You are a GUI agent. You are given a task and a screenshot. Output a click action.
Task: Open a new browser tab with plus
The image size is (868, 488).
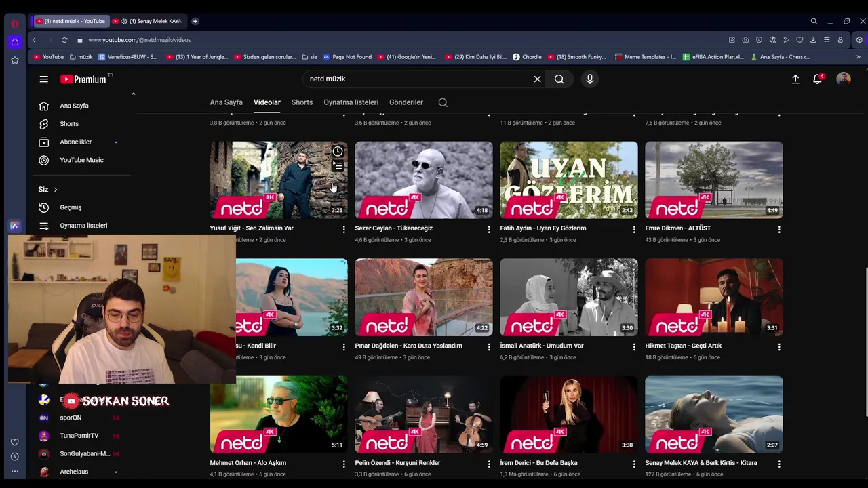pyautogui.click(x=195, y=21)
